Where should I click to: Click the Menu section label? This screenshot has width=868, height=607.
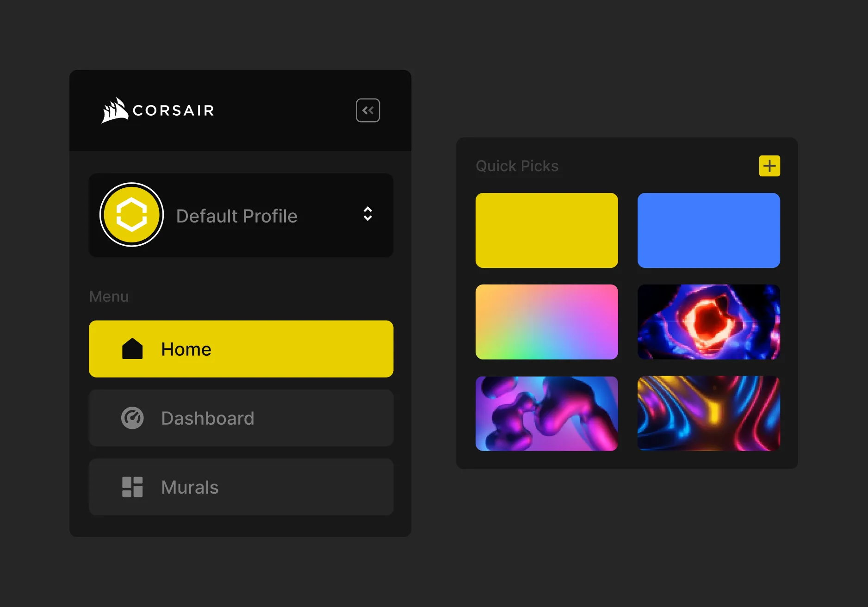pyautogui.click(x=109, y=297)
